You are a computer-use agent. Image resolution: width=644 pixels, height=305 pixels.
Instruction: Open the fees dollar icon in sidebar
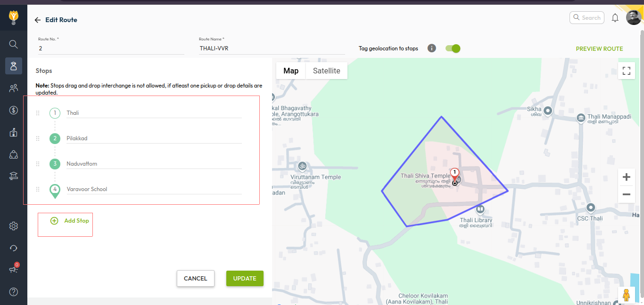pyautogui.click(x=14, y=110)
